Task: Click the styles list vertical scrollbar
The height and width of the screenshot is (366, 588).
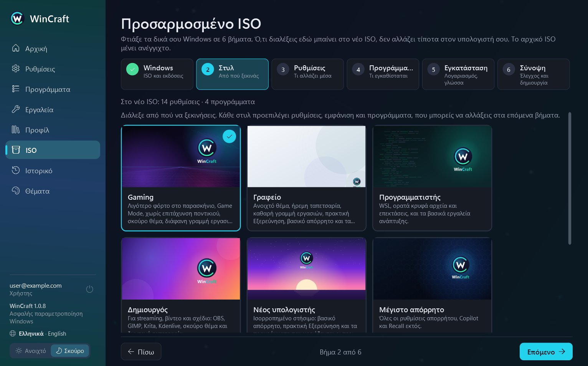Action: tap(570, 178)
